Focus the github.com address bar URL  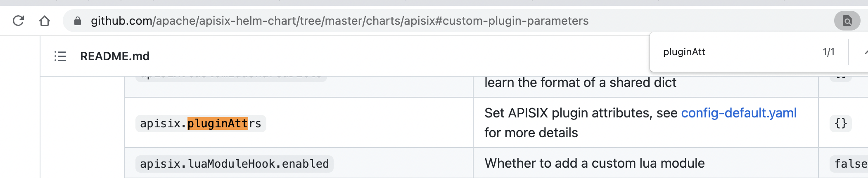pyautogui.click(x=339, y=21)
